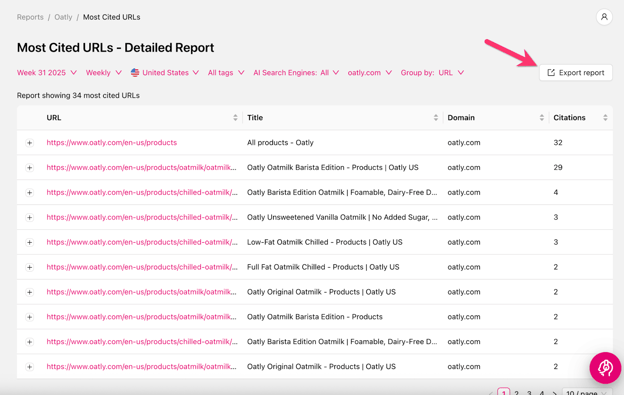624x395 pixels.
Task: Expand the All products - Oatly row
Action: click(29, 143)
